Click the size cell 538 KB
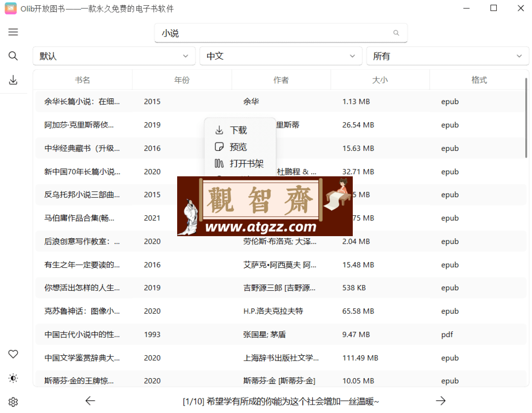Image resolution: width=532 pixels, height=413 pixels. [354, 288]
